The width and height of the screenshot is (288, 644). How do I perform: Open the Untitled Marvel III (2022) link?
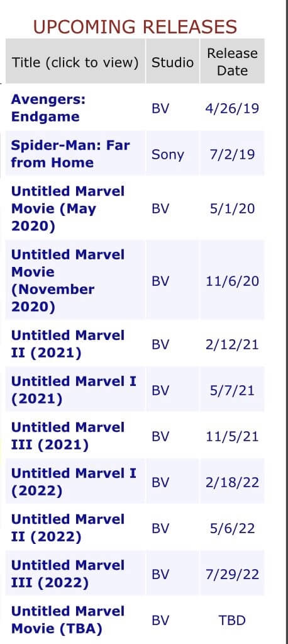(68, 574)
